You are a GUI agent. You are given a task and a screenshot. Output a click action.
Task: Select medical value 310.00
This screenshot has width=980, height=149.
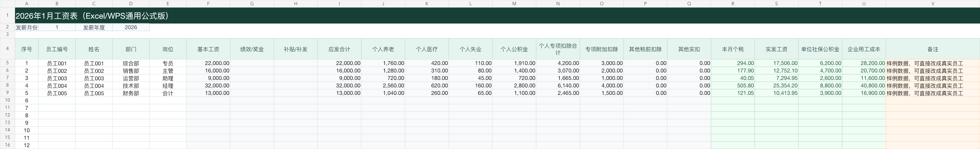click(427, 71)
